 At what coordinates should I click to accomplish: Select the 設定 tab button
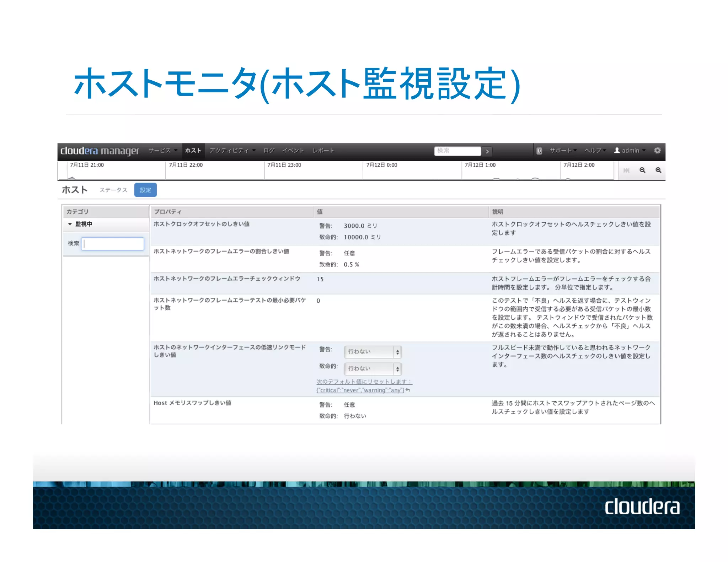pyautogui.click(x=145, y=190)
